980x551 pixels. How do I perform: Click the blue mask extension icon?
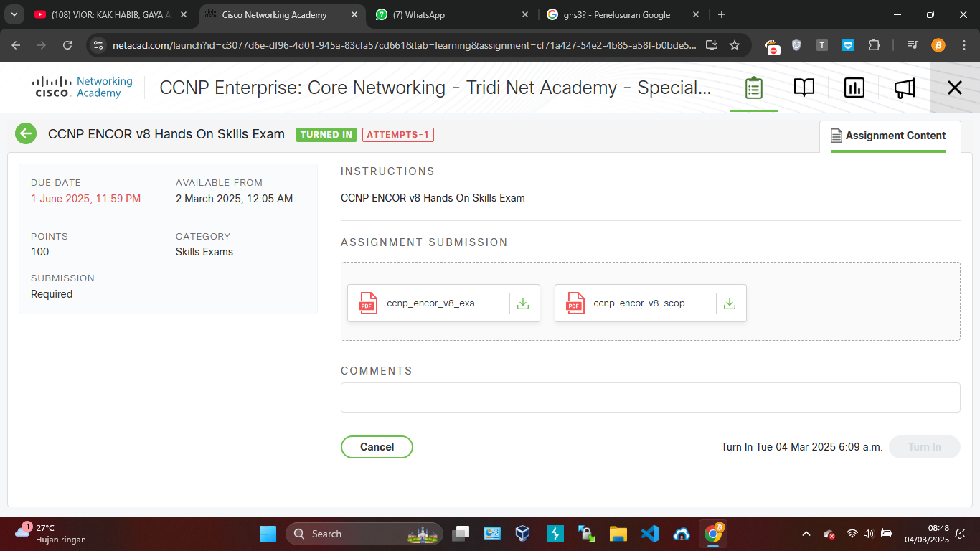pos(848,45)
